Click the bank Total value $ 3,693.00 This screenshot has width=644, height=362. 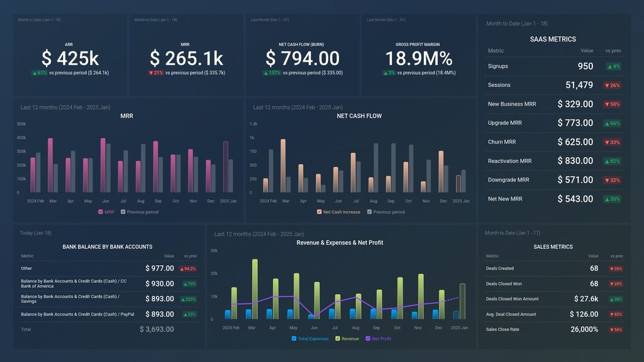tap(157, 329)
